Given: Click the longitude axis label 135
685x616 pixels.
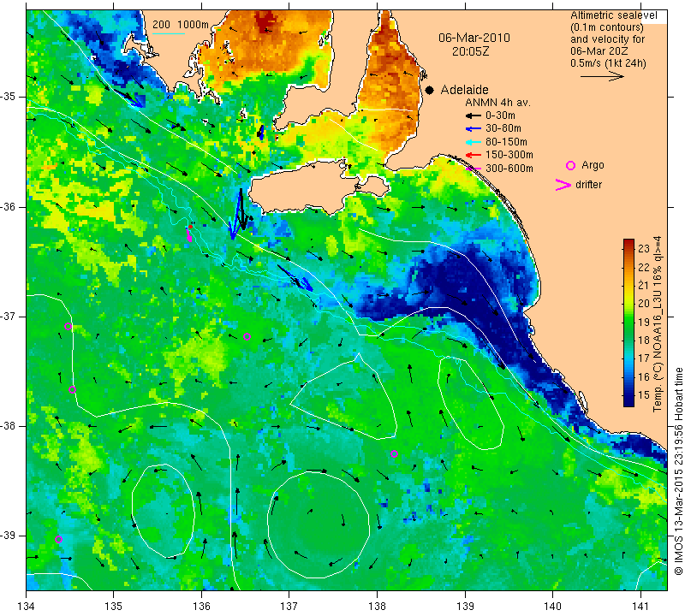Looking at the screenshot, I should [114, 606].
